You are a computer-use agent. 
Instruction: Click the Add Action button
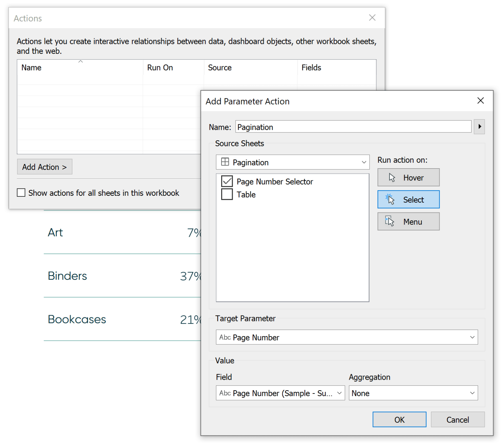click(x=44, y=167)
